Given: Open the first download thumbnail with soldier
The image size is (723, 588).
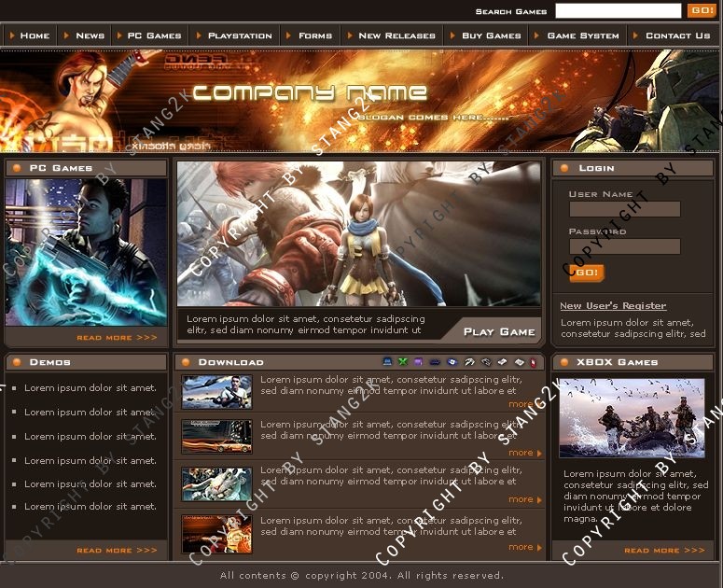Looking at the screenshot, I should [x=216, y=392].
